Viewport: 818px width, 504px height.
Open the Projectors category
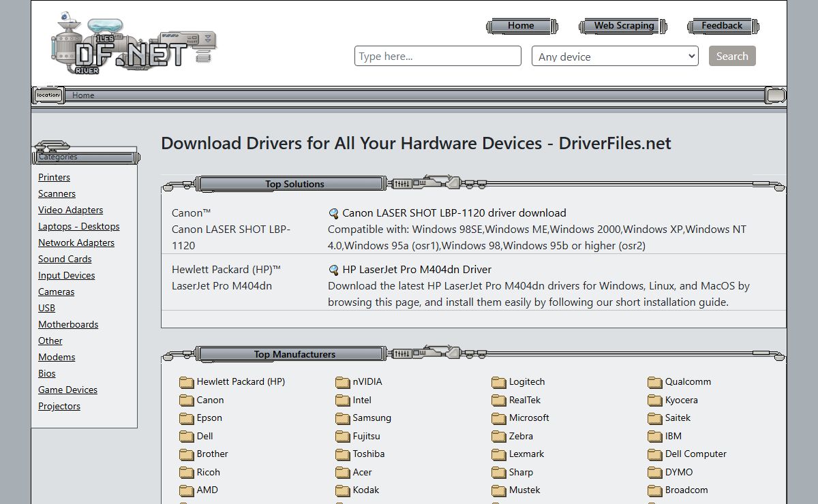59,406
